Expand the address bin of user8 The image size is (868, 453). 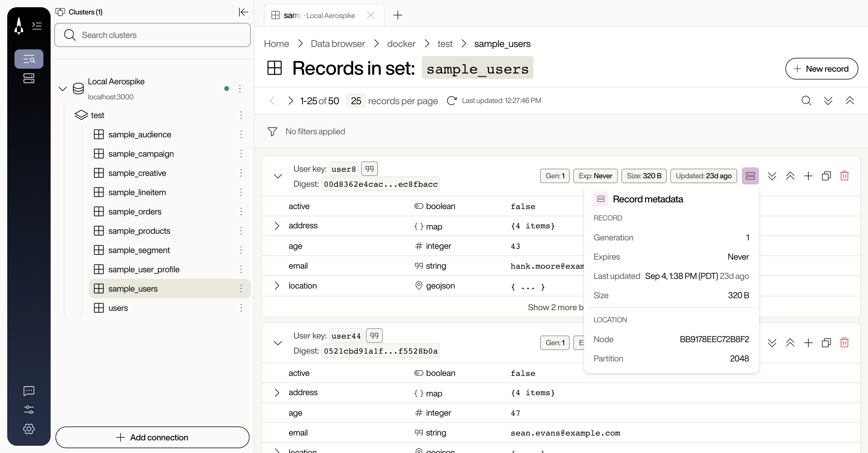click(277, 226)
